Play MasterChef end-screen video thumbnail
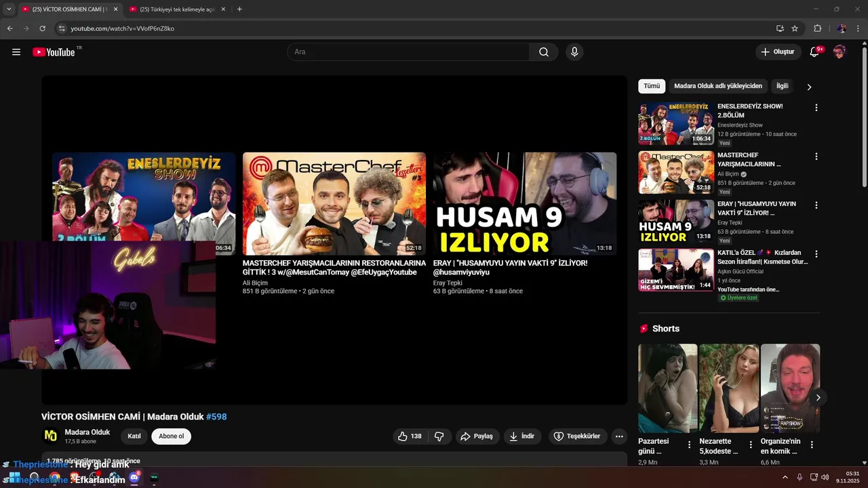 [334, 203]
